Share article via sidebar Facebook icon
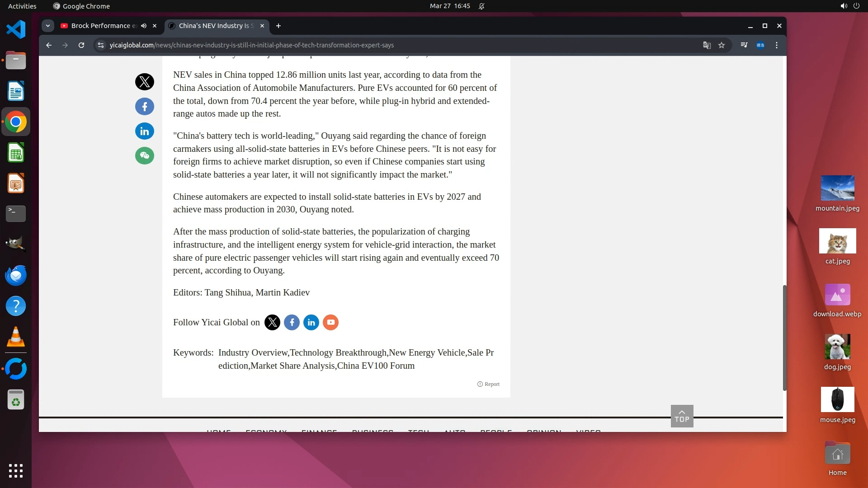Viewport: 868px width, 488px height. (x=145, y=107)
